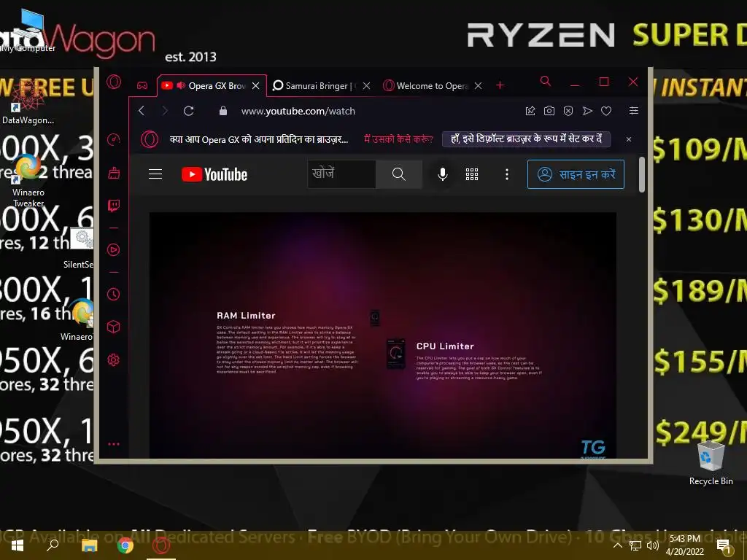This screenshot has height=560, width=747.
Task: Open GX Cleaner icon in the sidebar
Action: click(113, 172)
